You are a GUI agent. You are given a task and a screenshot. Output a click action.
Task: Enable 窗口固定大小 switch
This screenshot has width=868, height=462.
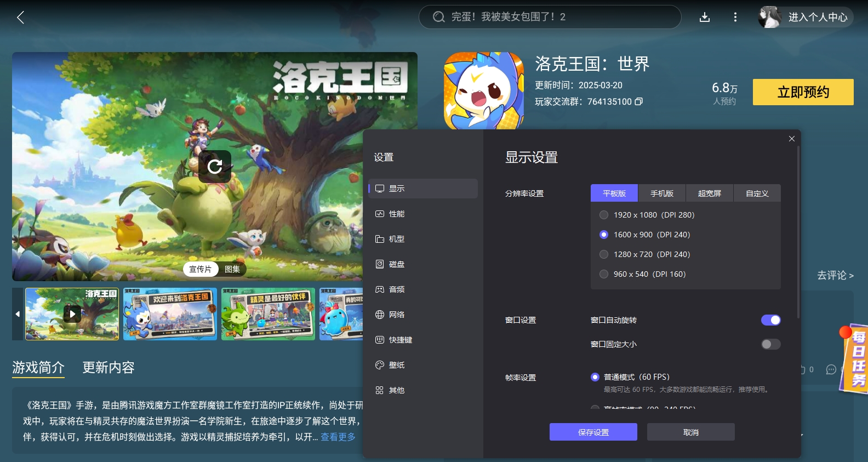(771, 344)
